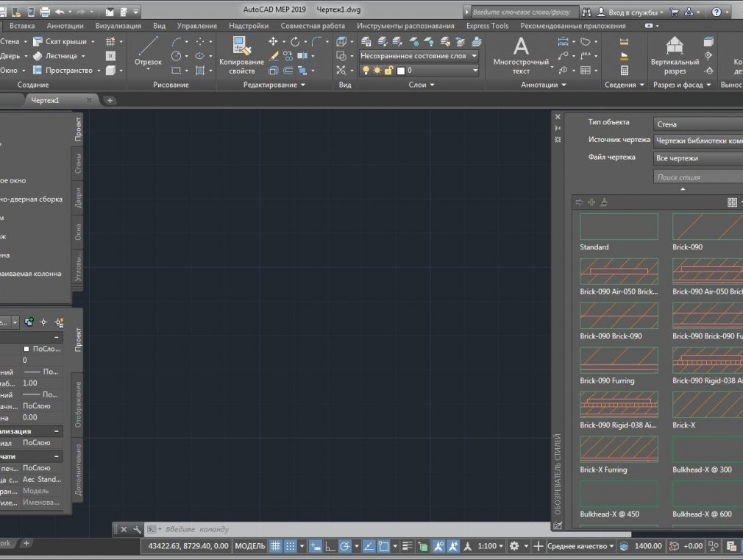Click the МОДЕЛЬ model space button
The image size is (743, 560).
click(x=249, y=546)
